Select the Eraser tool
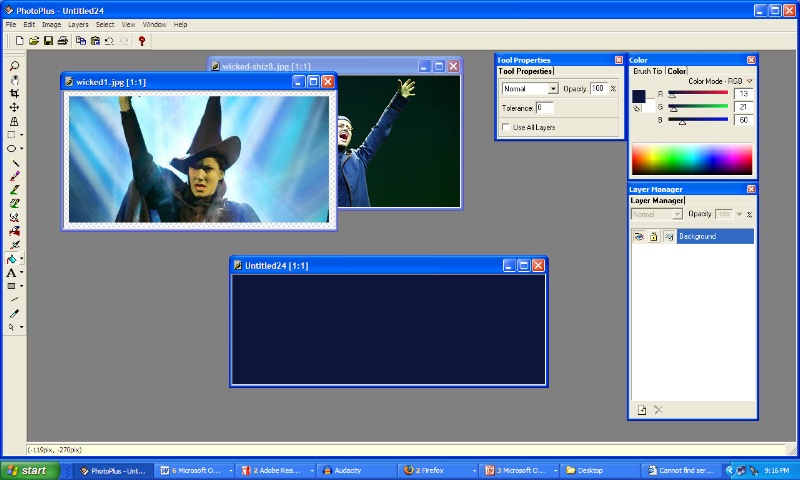 click(x=14, y=204)
